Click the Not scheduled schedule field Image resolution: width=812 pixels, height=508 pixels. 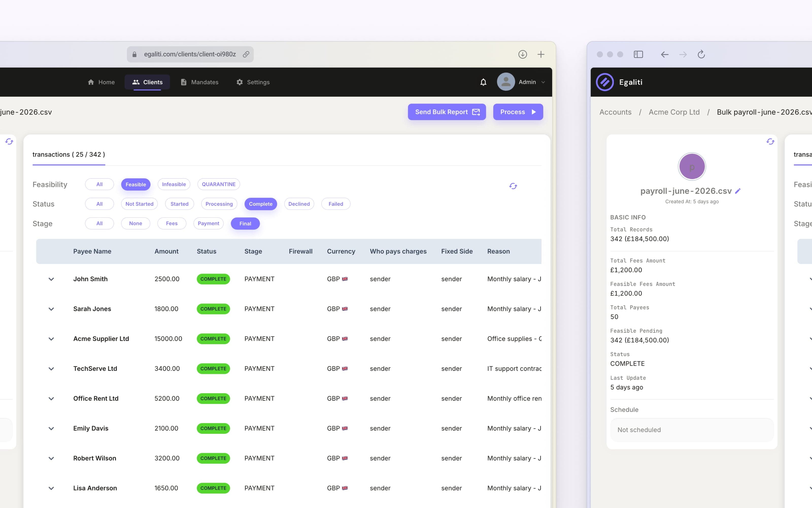[692, 430]
